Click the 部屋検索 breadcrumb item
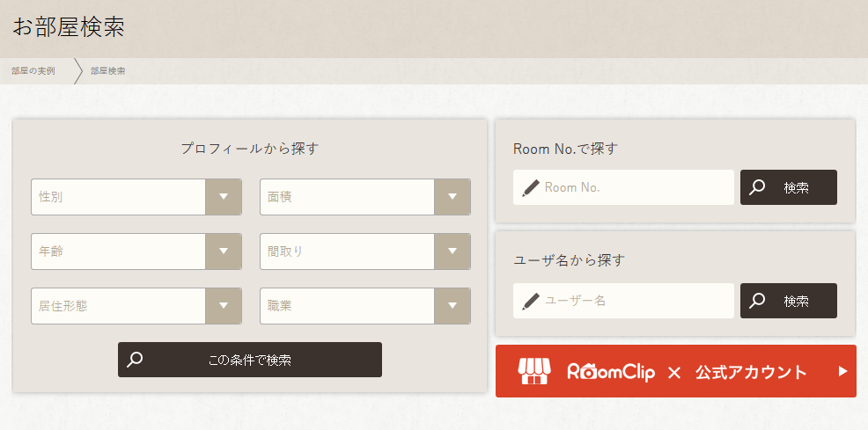Image resolution: width=868 pixels, height=430 pixels. (x=107, y=71)
